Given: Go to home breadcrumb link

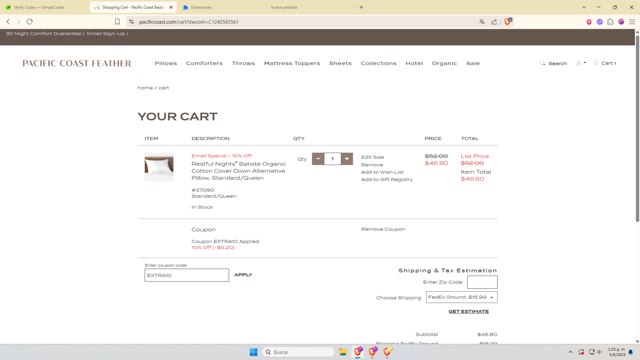Looking at the screenshot, I should click(145, 88).
